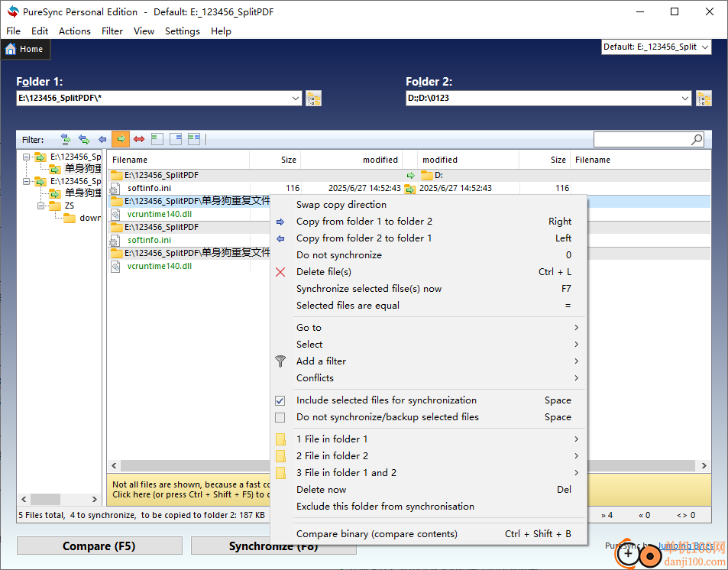Viewport: 728px width, 570px height.
Task: Click the '» 4' status bar count
Action: coord(607,515)
